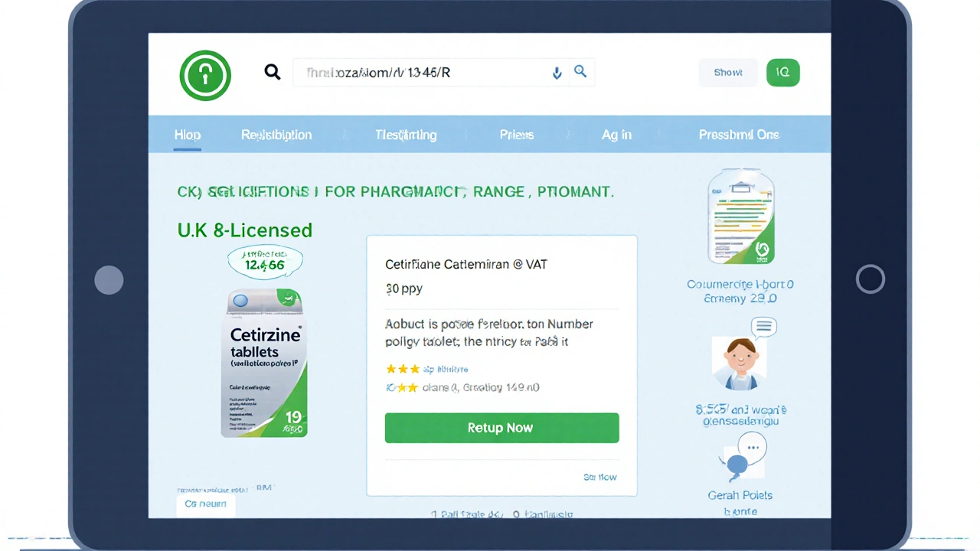Click the Cetirizine tablets product image
The width and height of the screenshot is (980, 551).
(x=264, y=363)
